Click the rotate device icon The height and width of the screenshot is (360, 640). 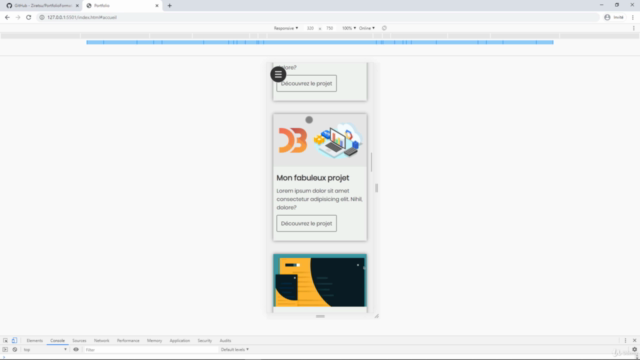(x=384, y=28)
